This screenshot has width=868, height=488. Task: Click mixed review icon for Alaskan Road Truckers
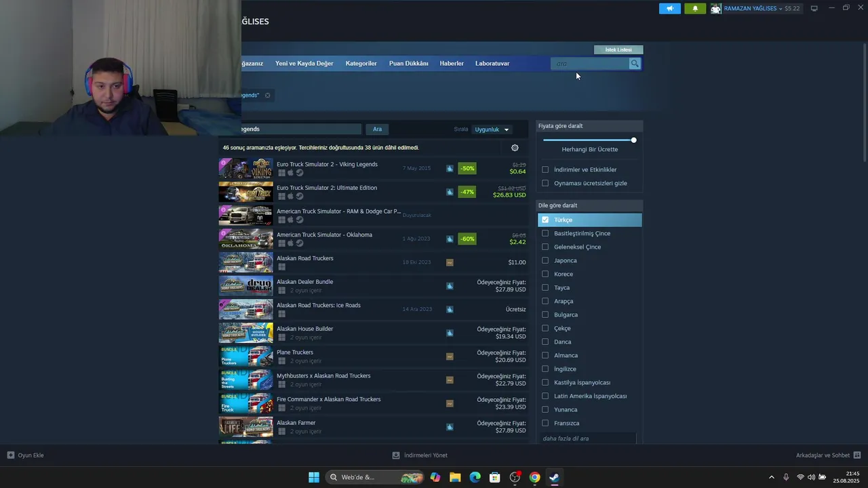(x=450, y=262)
